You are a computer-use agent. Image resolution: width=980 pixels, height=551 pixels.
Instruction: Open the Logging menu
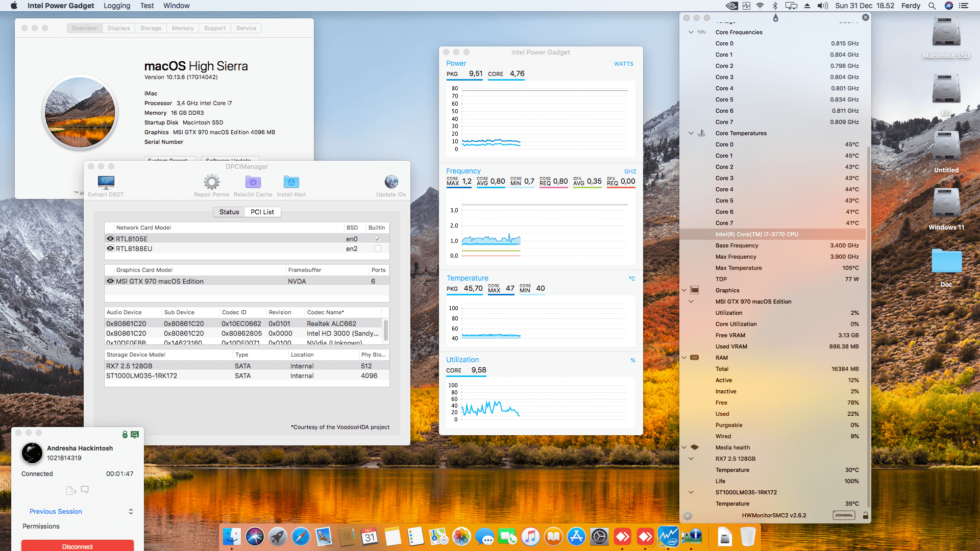[117, 6]
